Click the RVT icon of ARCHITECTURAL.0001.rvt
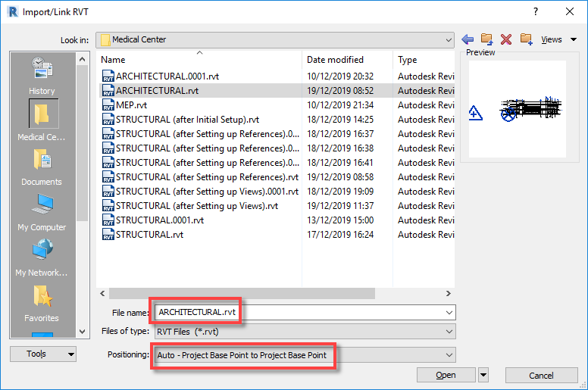Image resolution: width=588 pixels, height=390 pixels. point(108,76)
